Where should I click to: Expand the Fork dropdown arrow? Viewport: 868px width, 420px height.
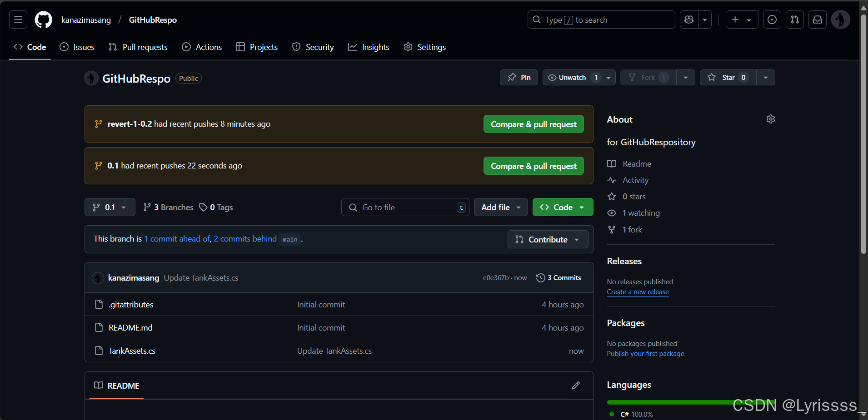click(x=686, y=78)
